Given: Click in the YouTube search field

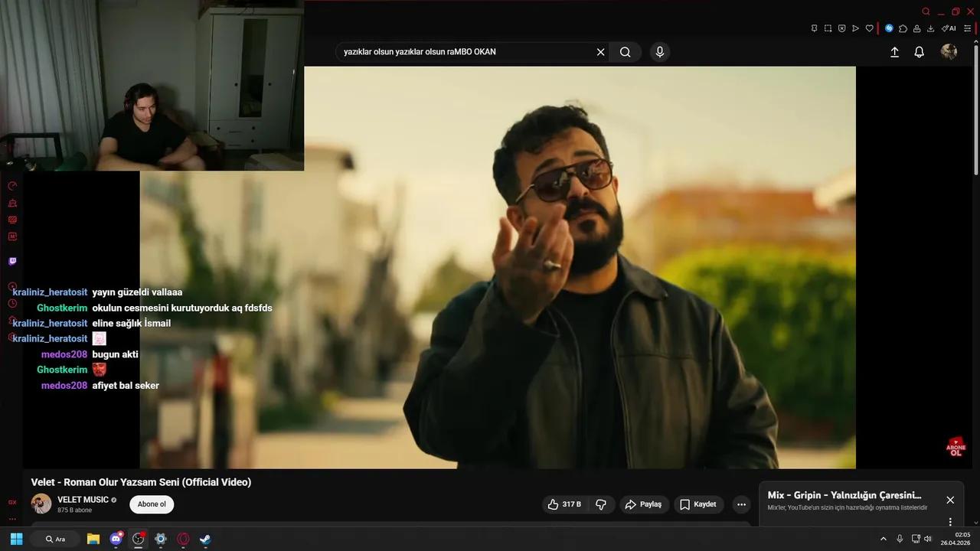Looking at the screenshot, I should coord(467,52).
